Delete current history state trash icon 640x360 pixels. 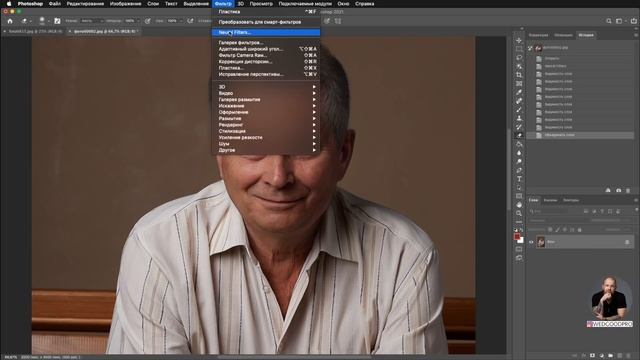click(628, 190)
